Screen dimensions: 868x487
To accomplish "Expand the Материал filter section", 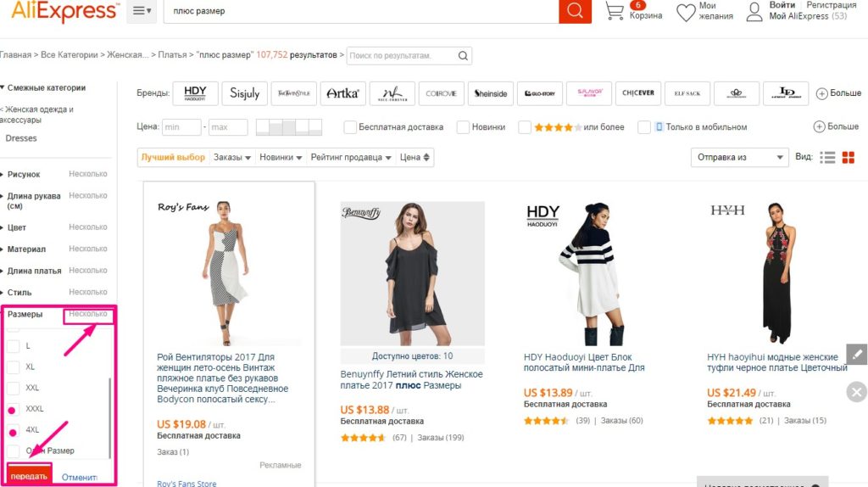I will point(26,249).
